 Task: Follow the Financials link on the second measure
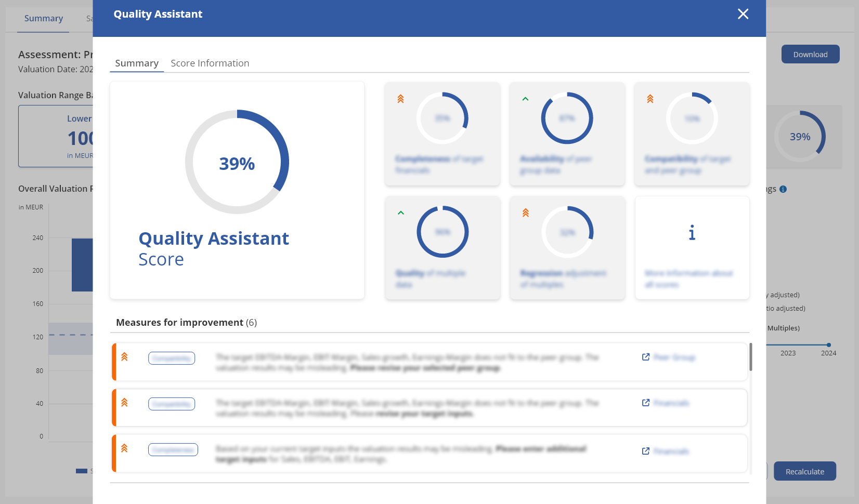pos(671,403)
